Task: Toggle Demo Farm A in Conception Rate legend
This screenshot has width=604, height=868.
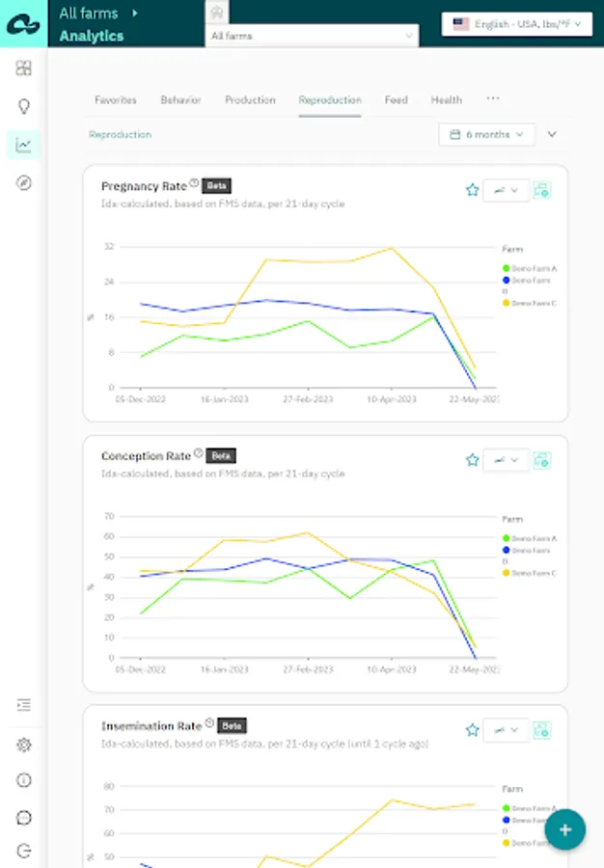Action: click(530, 538)
